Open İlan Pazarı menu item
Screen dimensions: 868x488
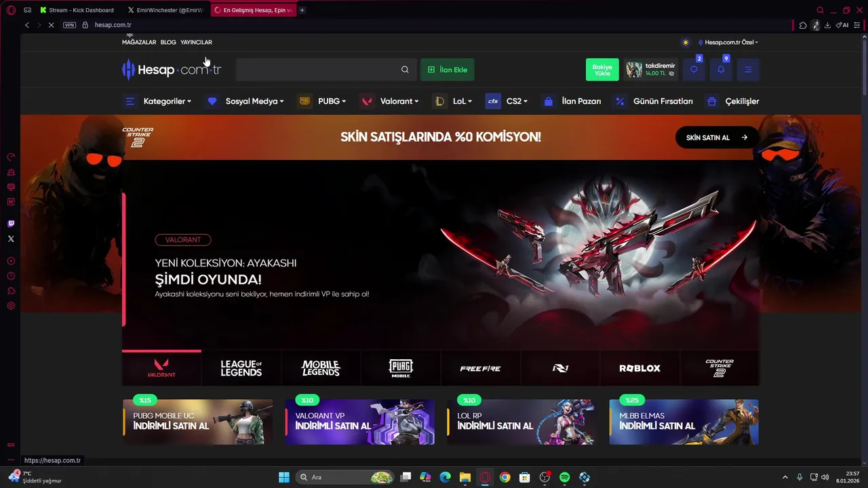(571, 101)
